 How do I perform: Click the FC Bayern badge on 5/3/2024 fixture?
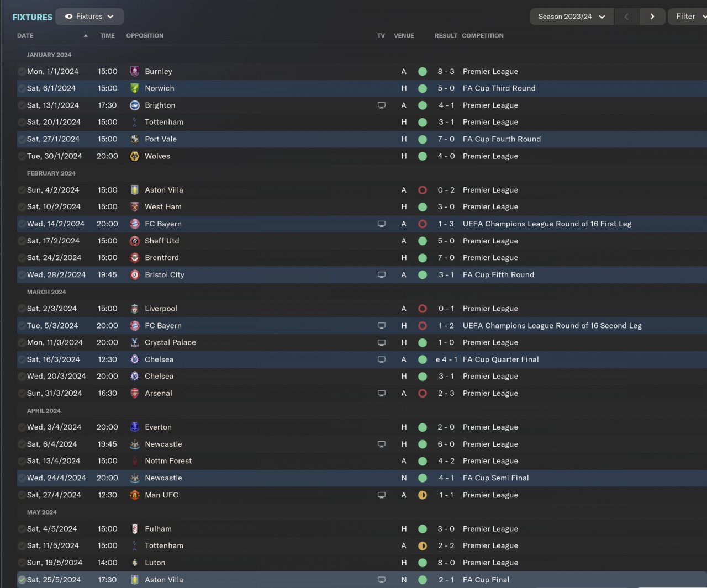click(x=134, y=326)
